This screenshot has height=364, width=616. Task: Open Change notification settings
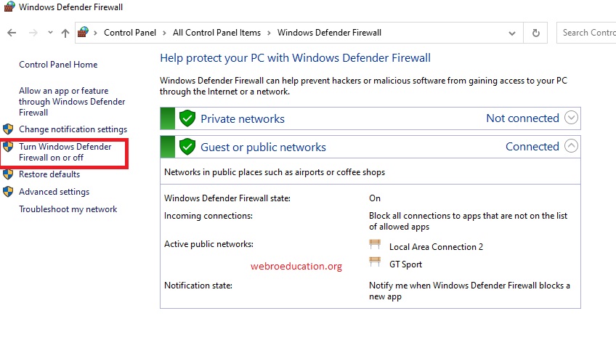[x=73, y=129]
